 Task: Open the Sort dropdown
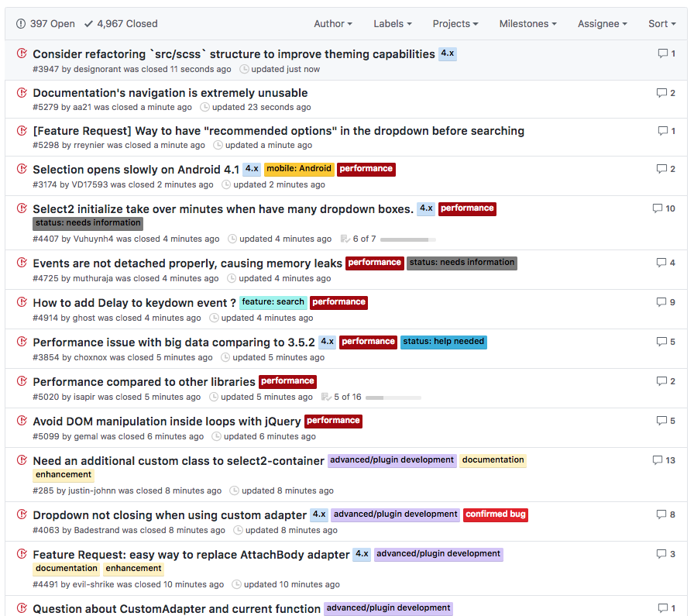(x=661, y=23)
